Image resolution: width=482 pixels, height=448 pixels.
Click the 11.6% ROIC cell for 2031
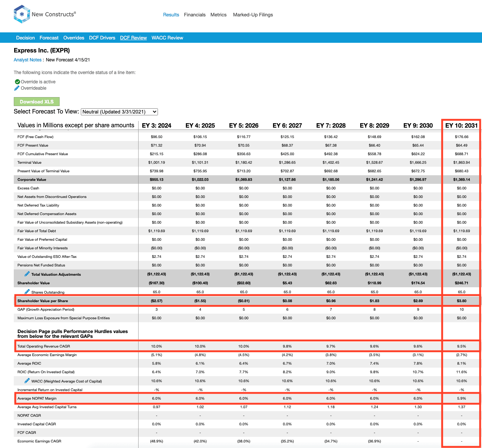[x=462, y=372]
